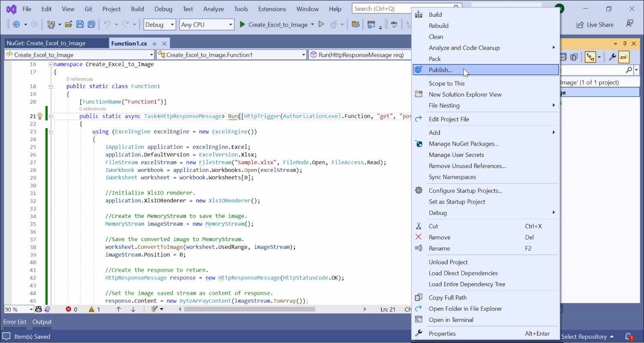Viewport: 644px width, 343px height.
Task: Expand the Add submenu in context menu
Action: pos(486,132)
